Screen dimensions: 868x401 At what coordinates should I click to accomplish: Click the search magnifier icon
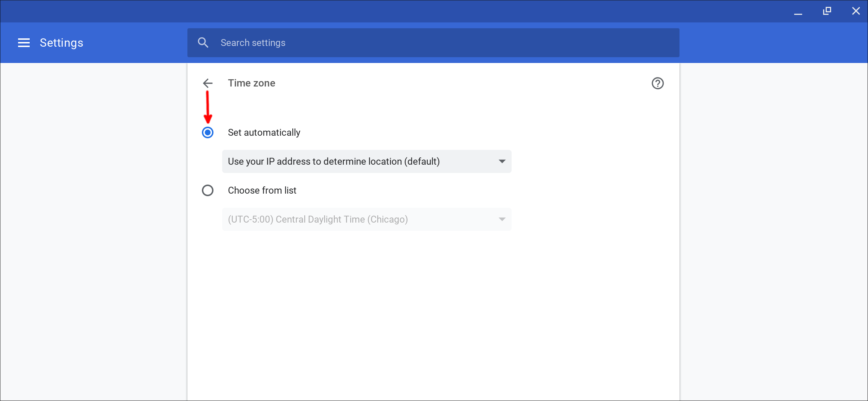[203, 42]
